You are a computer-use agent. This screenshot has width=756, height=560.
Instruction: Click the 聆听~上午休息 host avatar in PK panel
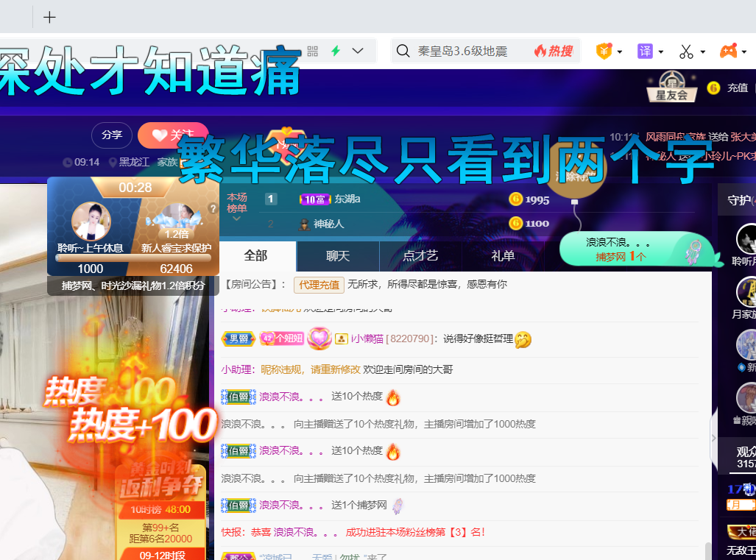click(91, 221)
